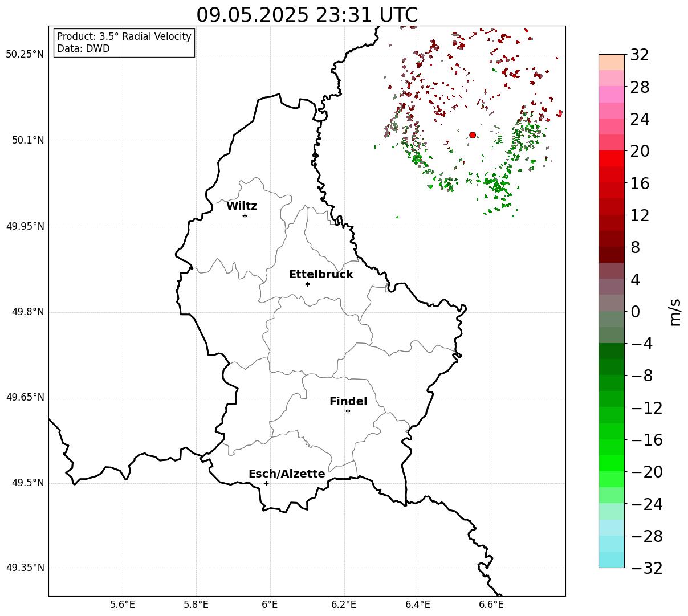Click the Esch/Alzette station cross marker
Screen dimensions: 688x616
pyautogui.click(x=266, y=483)
